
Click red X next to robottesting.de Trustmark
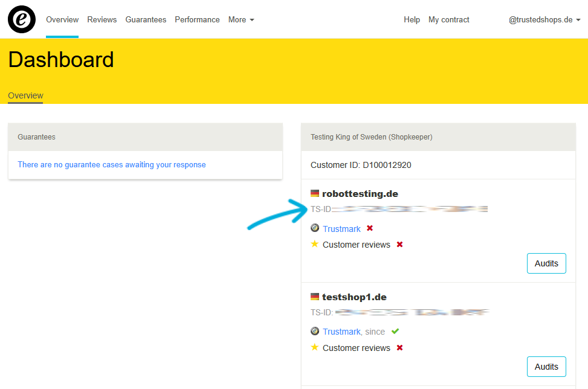[x=370, y=228]
